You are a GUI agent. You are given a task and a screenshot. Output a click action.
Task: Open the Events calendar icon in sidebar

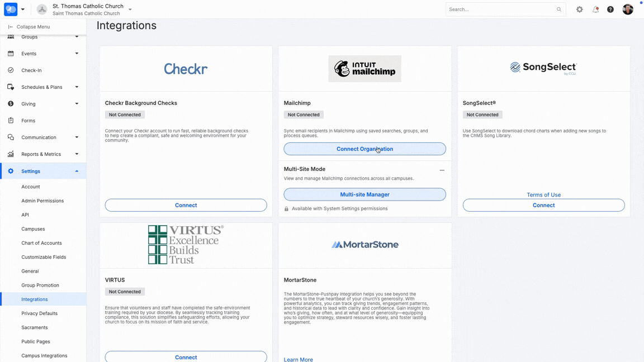[x=12, y=53]
